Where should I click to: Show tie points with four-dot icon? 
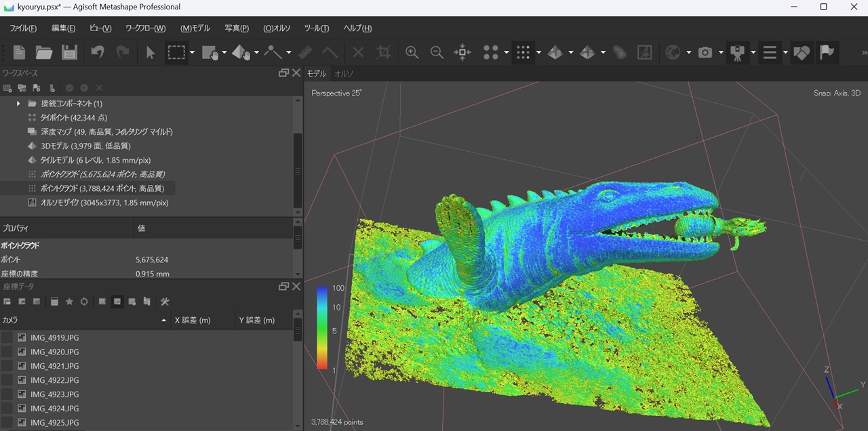pos(491,52)
